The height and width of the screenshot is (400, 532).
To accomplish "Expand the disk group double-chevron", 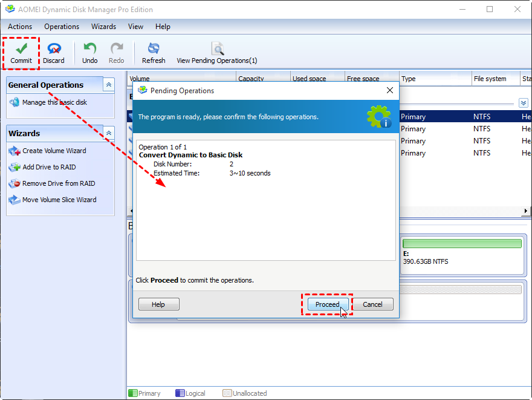I will click(x=523, y=103).
